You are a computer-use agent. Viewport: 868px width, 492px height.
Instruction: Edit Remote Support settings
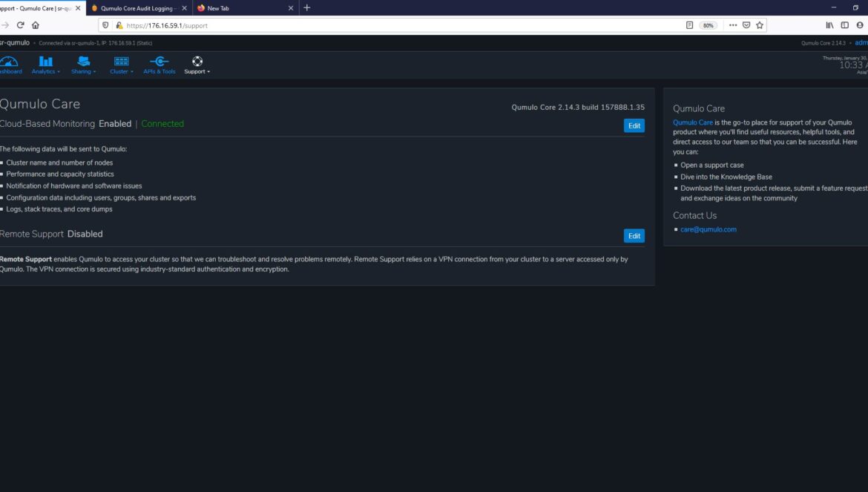pos(634,236)
